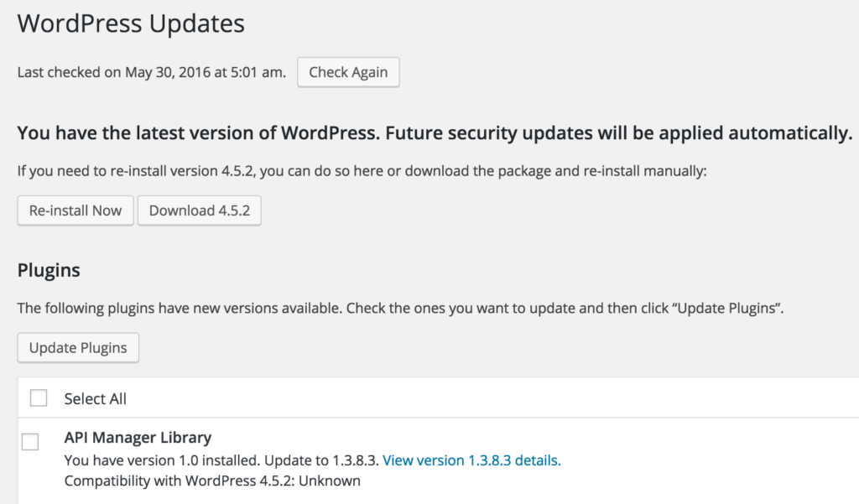The image size is (859, 504).
Task: Click the API Manager Library plugin name
Action: click(x=138, y=438)
